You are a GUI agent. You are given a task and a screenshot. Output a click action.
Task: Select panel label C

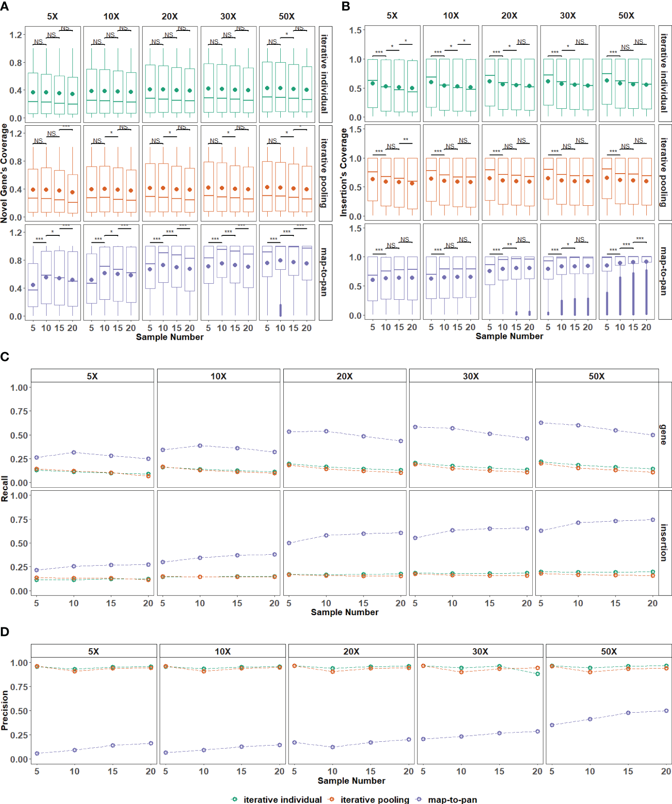[x=5, y=357]
